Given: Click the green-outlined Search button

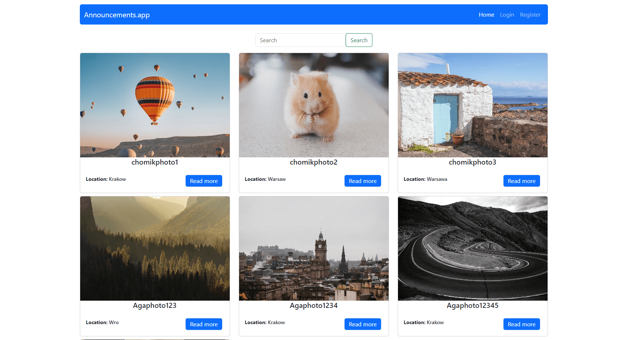Looking at the screenshot, I should click(359, 40).
